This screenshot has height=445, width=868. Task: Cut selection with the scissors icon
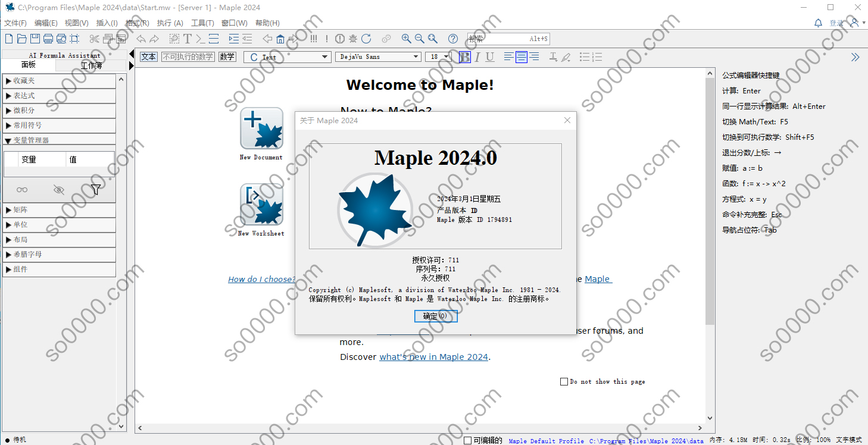(x=94, y=39)
